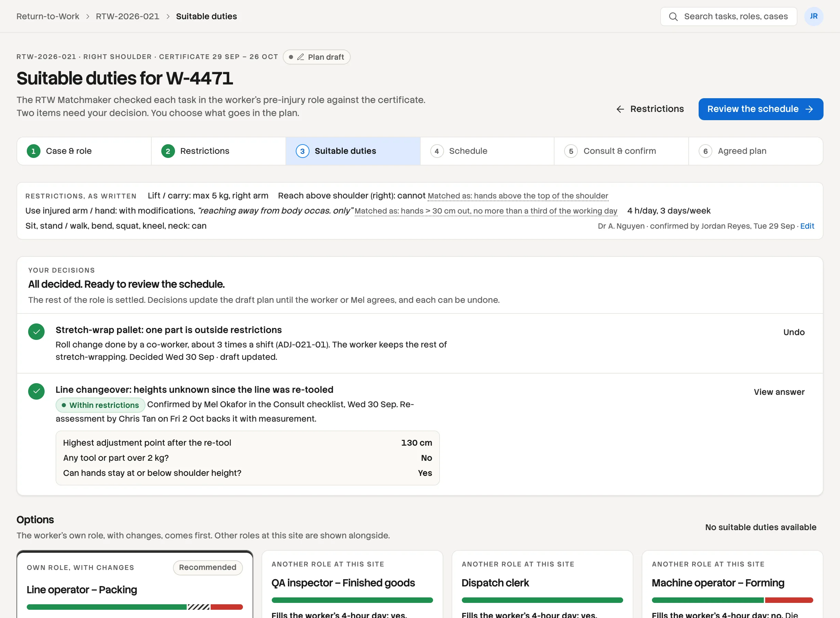Click 'Matched as: hands above the top of the shoulder'

(x=518, y=196)
